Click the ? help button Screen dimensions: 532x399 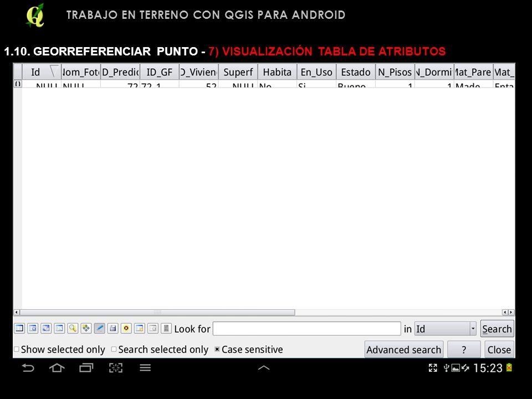pos(464,350)
